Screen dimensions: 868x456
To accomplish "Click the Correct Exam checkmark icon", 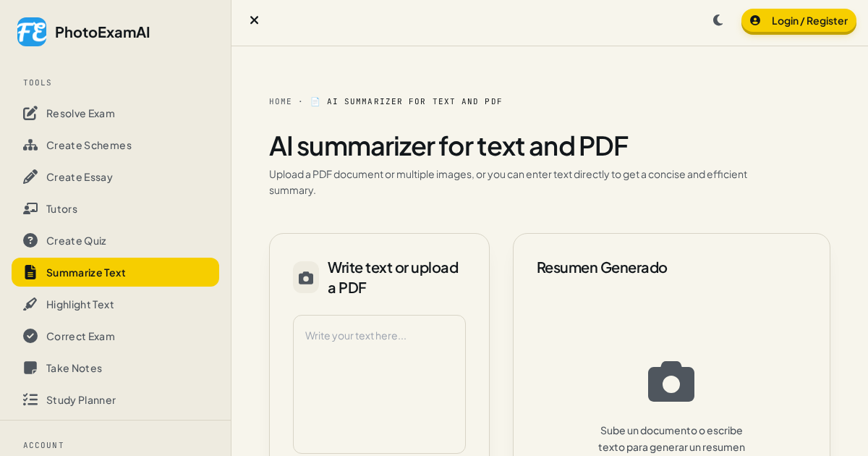I will pos(30,336).
